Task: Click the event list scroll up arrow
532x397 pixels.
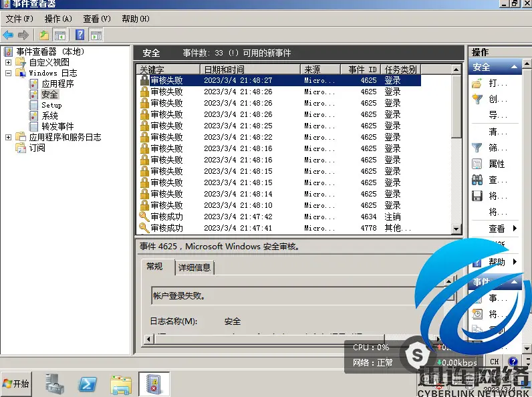Action: 456,70
